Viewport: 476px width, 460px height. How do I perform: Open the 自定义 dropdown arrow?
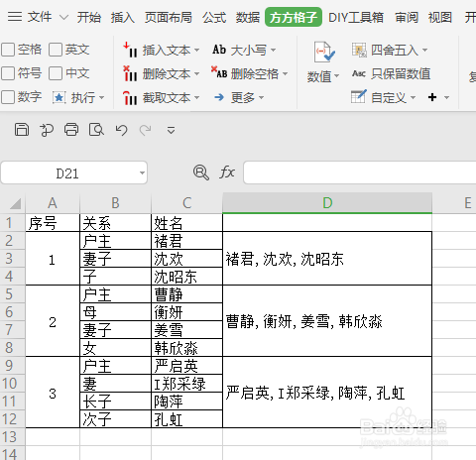(413, 98)
